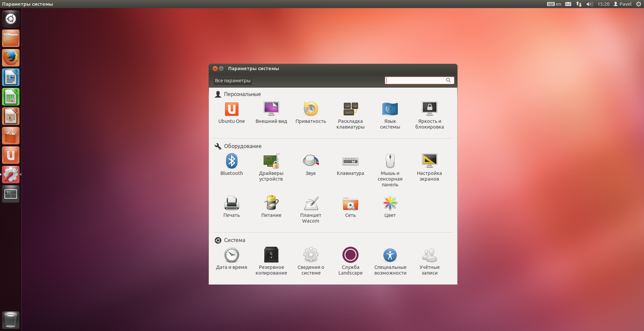Open Ubuntu One settings

pyautogui.click(x=231, y=113)
